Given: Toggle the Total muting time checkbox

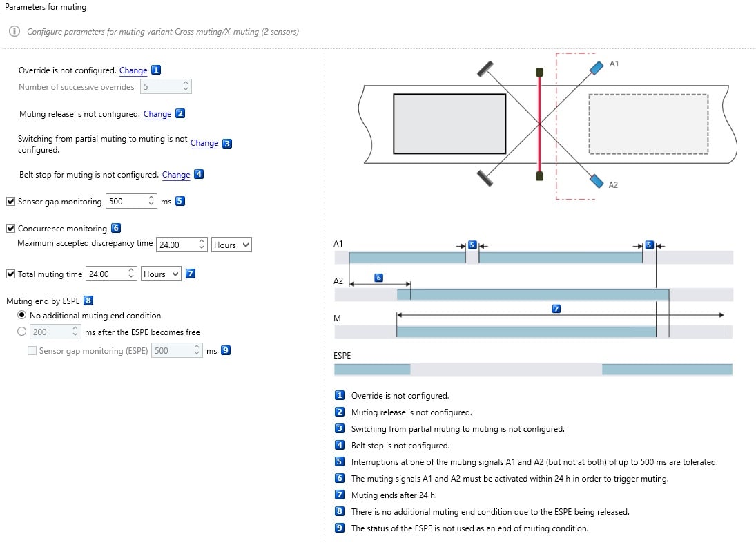Looking at the screenshot, I should pyautogui.click(x=10, y=274).
